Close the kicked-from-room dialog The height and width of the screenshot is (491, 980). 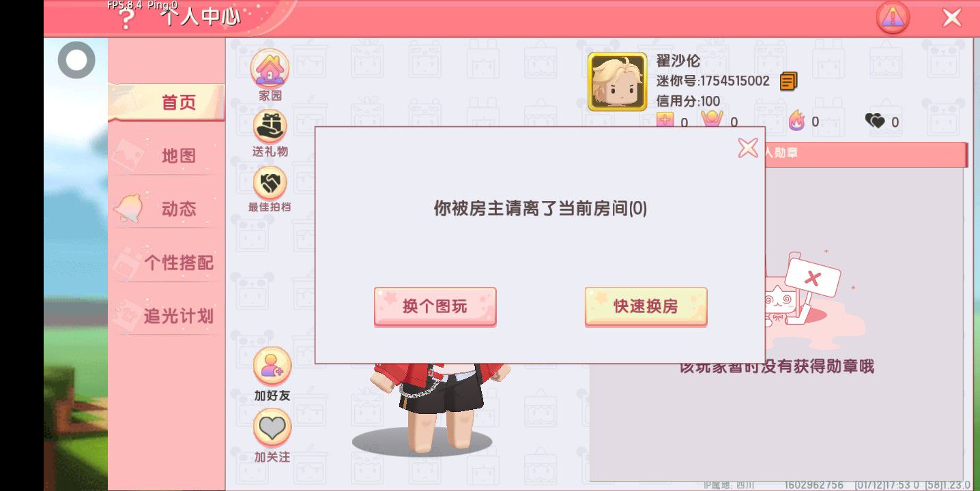[x=748, y=147]
